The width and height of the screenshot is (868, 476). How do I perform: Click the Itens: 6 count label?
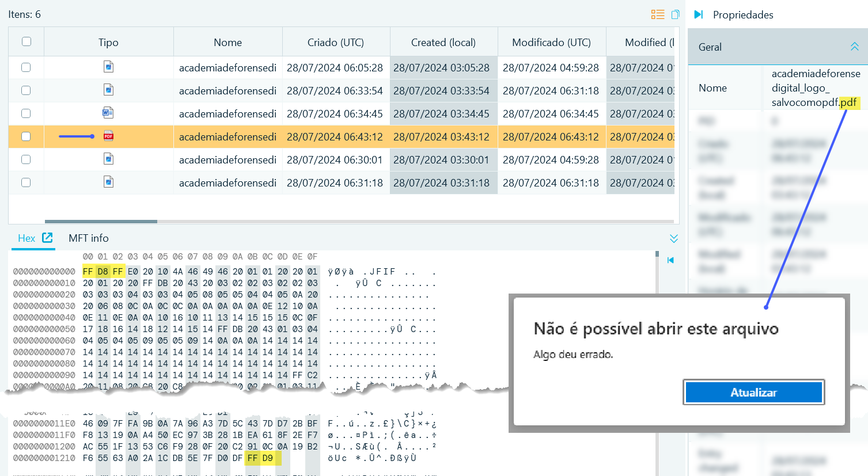point(24,14)
